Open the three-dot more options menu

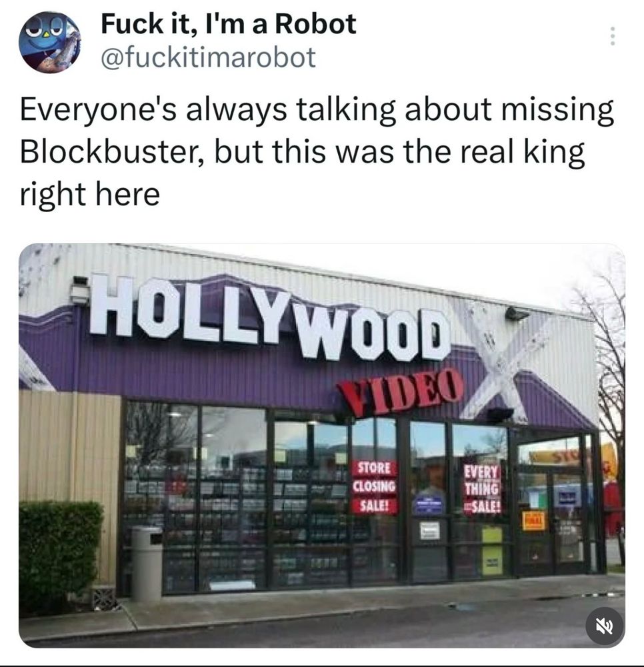613,36
